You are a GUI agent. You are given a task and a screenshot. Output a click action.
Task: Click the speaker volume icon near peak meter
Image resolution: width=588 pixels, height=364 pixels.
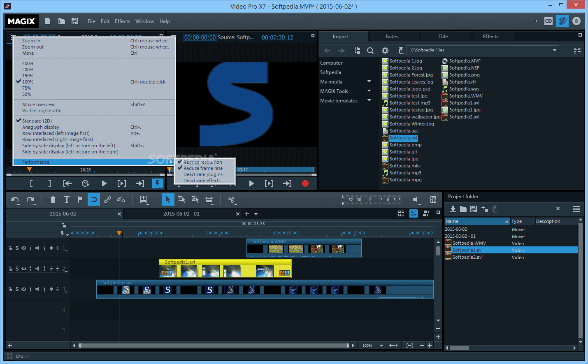click(416, 199)
